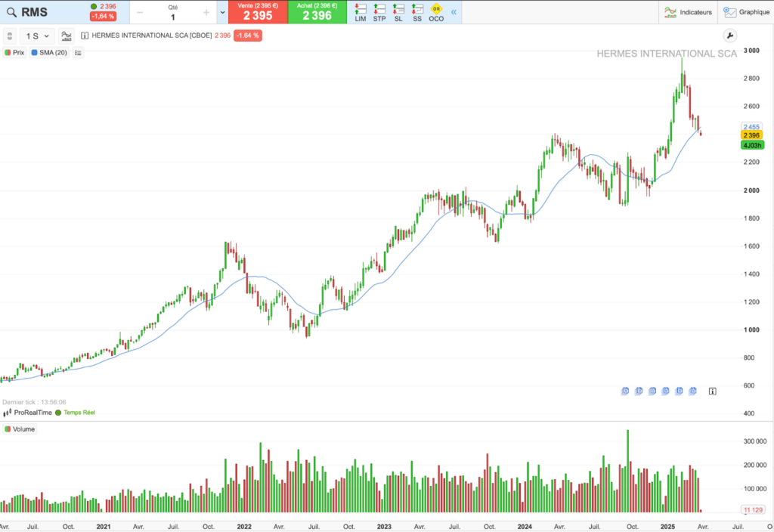Screen dimensions: 774x532
Task: Click the 2025 label on time axis
Action: coord(667,527)
